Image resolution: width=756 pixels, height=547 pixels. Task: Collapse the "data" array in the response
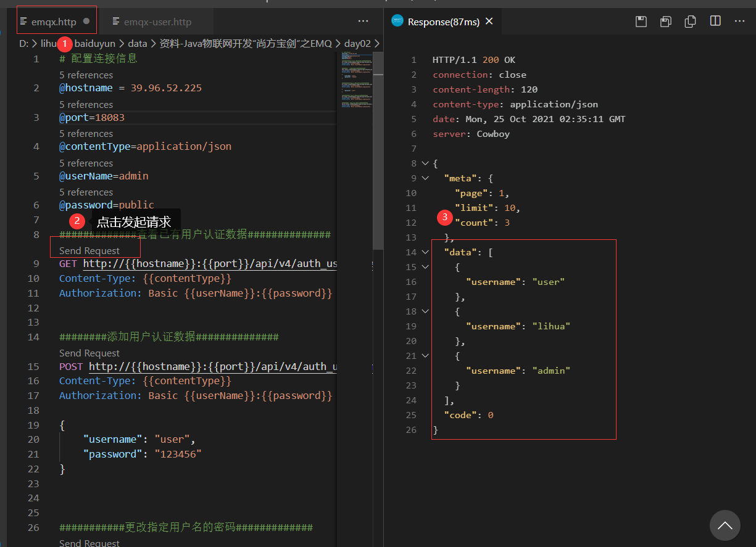[x=425, y=252]
